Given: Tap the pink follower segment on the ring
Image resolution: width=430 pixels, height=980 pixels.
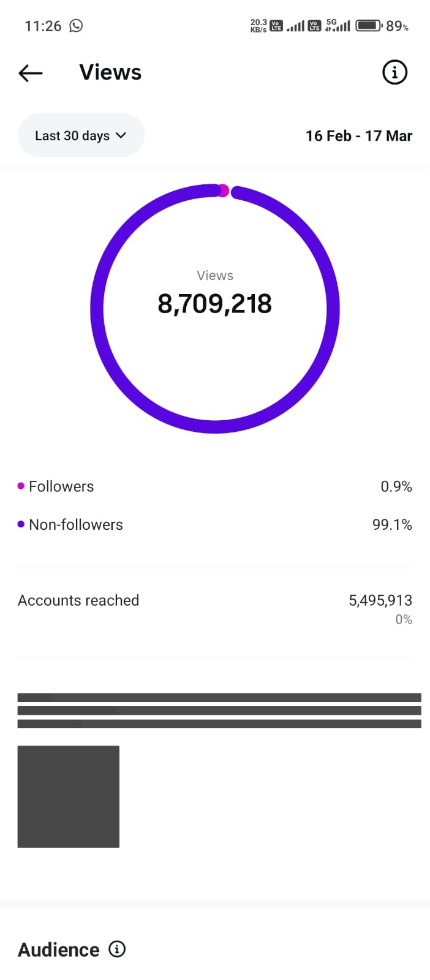Looking at the screenshot, I should coord(224,191).
